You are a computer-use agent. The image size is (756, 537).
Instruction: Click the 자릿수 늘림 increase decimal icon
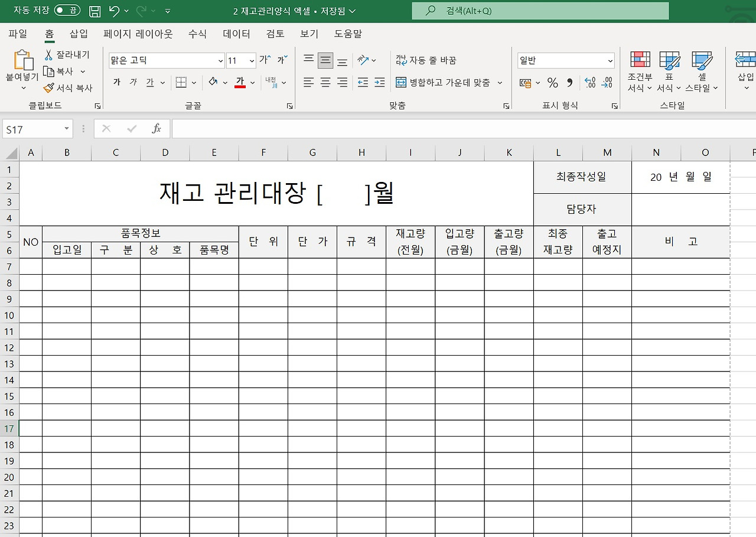point(590,84)
